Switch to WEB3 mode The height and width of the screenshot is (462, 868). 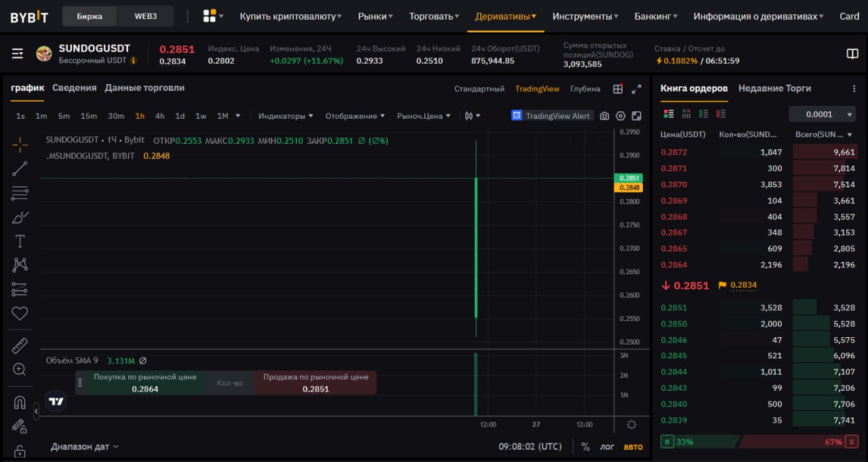(x=145, y=16)
